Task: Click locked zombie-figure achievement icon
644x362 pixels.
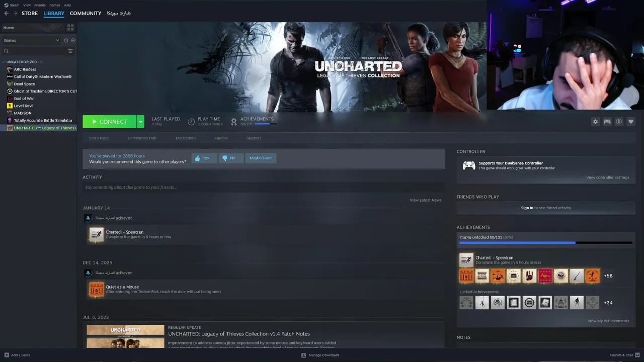Action: [x=577, y=302]
